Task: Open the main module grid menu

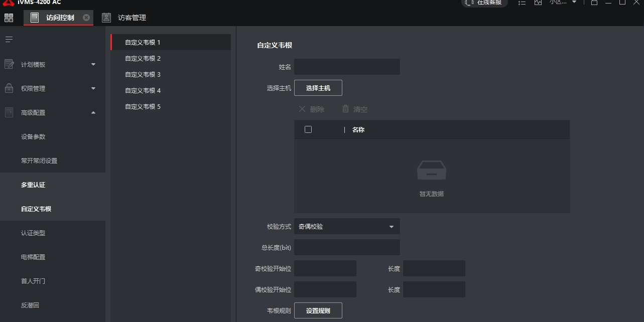Action: click(x=9, y=18)
